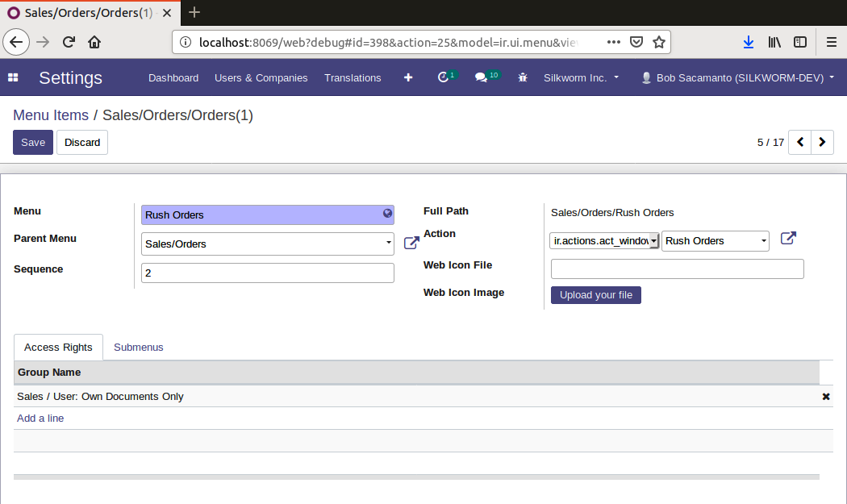Open Parent Menu external link icon

click(x=411, y=243)
